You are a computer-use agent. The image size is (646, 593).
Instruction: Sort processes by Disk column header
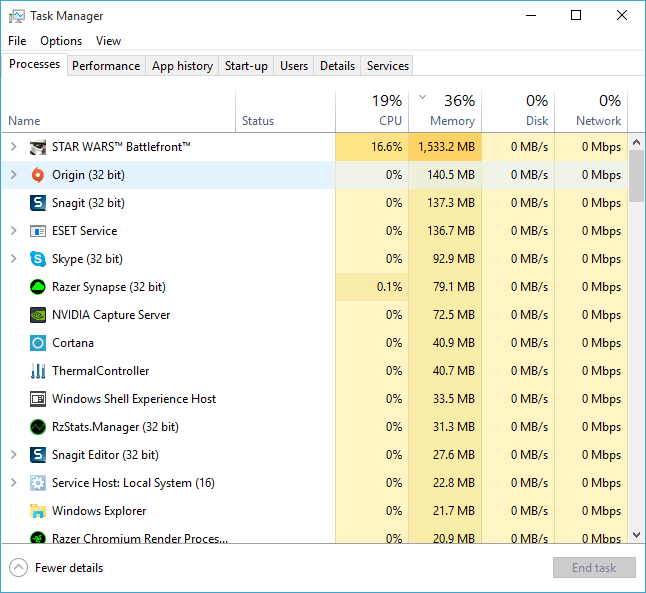[518, 112]
